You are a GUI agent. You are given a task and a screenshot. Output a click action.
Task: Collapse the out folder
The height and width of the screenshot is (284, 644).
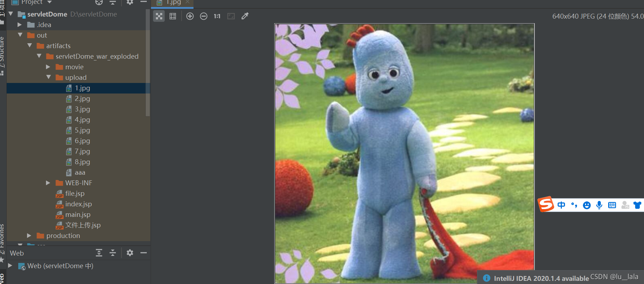(x=20, y=35)
